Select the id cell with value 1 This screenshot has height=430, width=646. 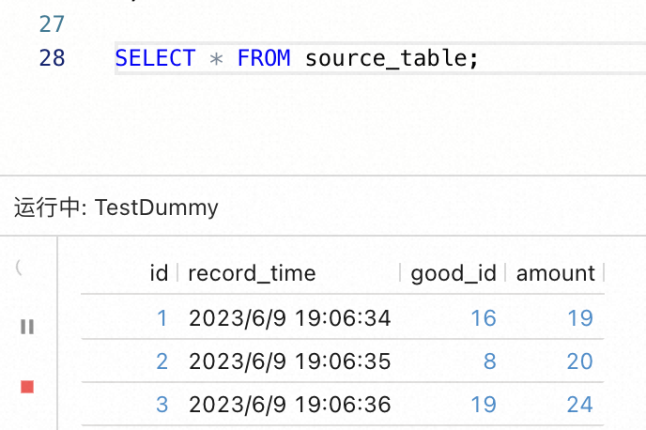tap(162, 318)
